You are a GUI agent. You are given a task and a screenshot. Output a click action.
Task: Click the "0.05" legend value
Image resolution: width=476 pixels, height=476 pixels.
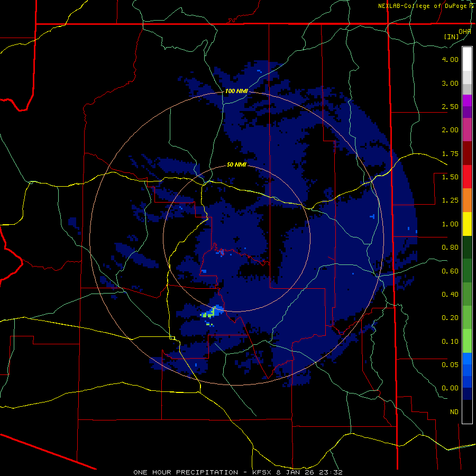pos(450,364)
